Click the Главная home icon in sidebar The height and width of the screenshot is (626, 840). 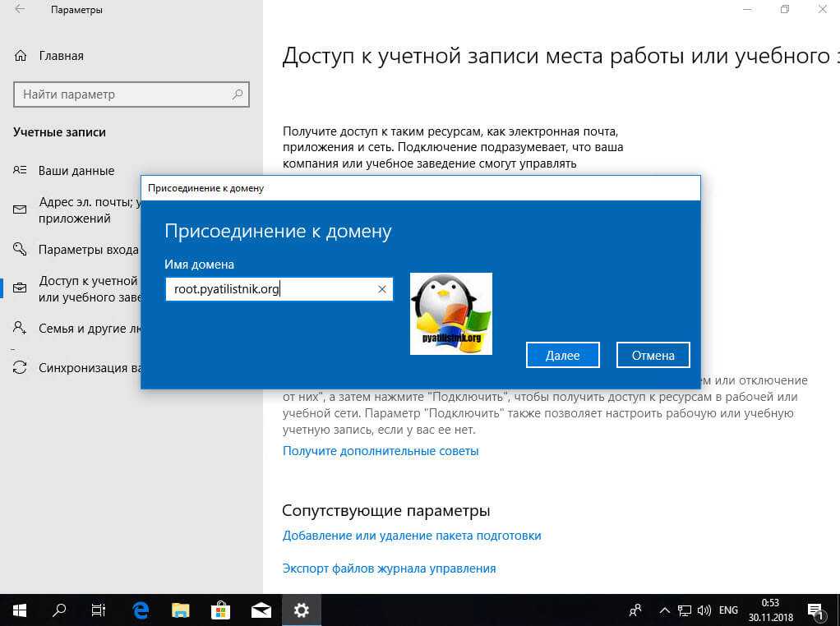point(21,56)
